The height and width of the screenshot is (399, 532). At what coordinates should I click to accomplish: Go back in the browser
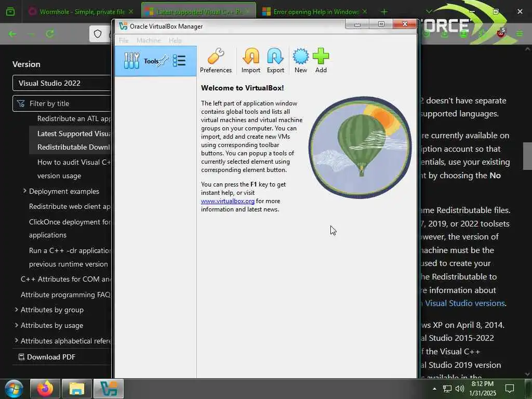12,34
